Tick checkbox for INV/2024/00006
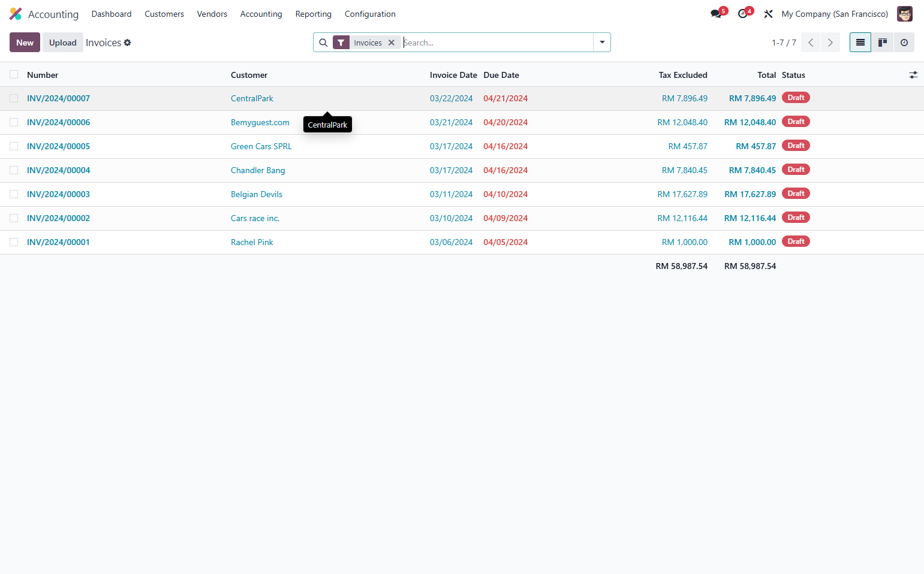This screenshot has height=574, width=924. (x=14, y=122)
